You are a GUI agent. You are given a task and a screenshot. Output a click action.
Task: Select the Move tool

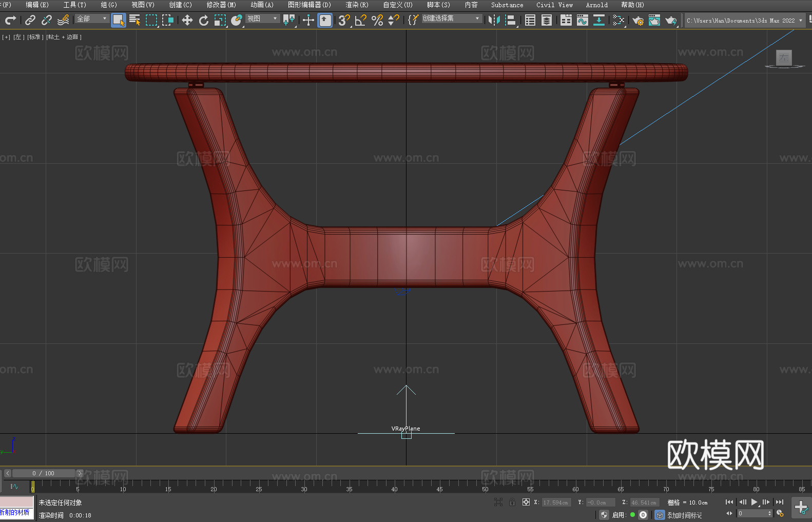pyautogui.click(x=187, y=20)
